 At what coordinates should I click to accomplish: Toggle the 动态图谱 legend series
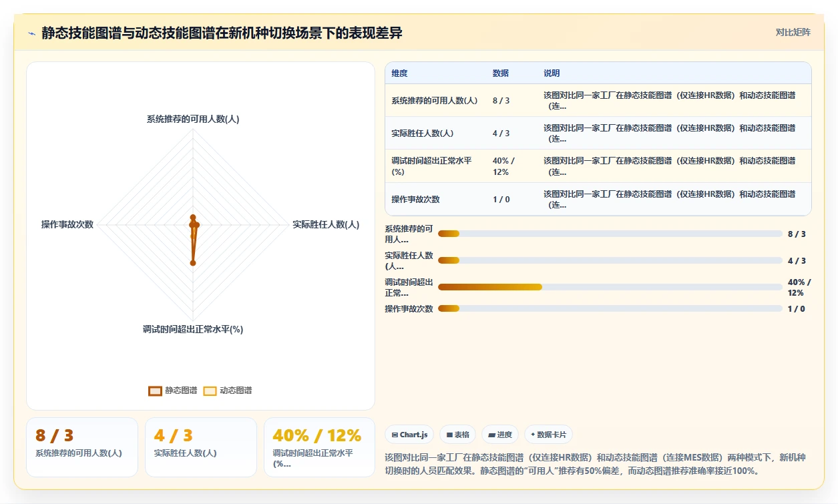[x=228, y=391]
